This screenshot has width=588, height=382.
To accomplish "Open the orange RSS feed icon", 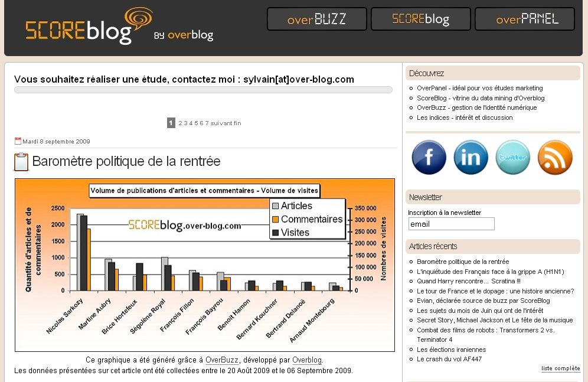I will tap(555, 158).
